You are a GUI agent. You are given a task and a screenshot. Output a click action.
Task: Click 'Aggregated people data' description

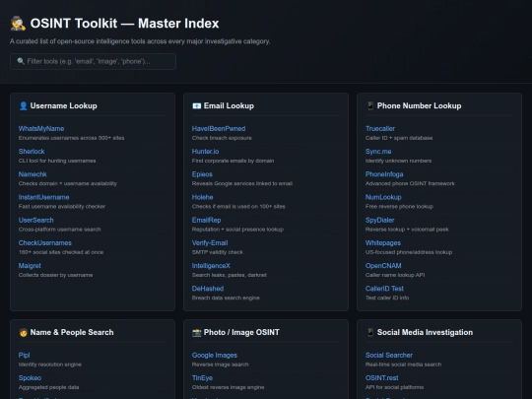48,387
